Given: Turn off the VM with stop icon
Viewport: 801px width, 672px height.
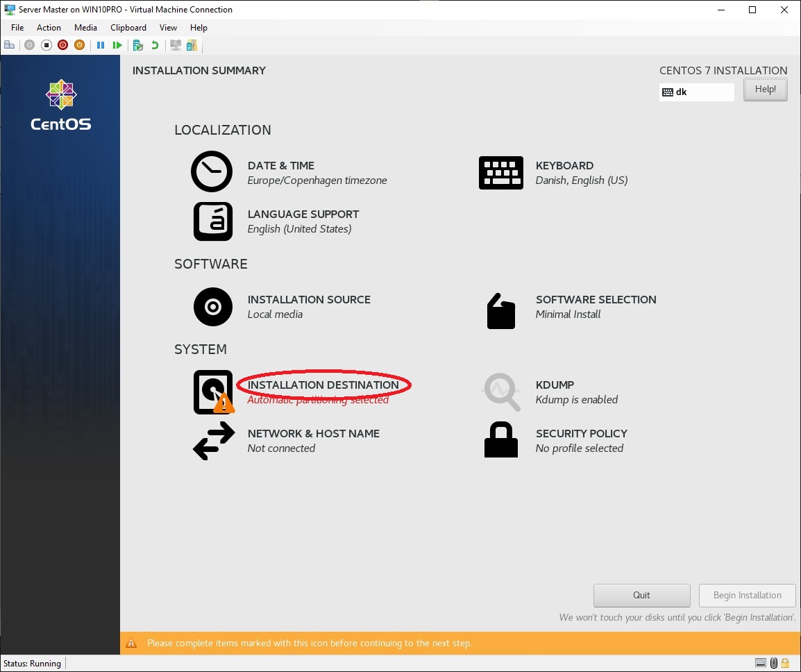Looking at the screenshot, I should (47, 45).
